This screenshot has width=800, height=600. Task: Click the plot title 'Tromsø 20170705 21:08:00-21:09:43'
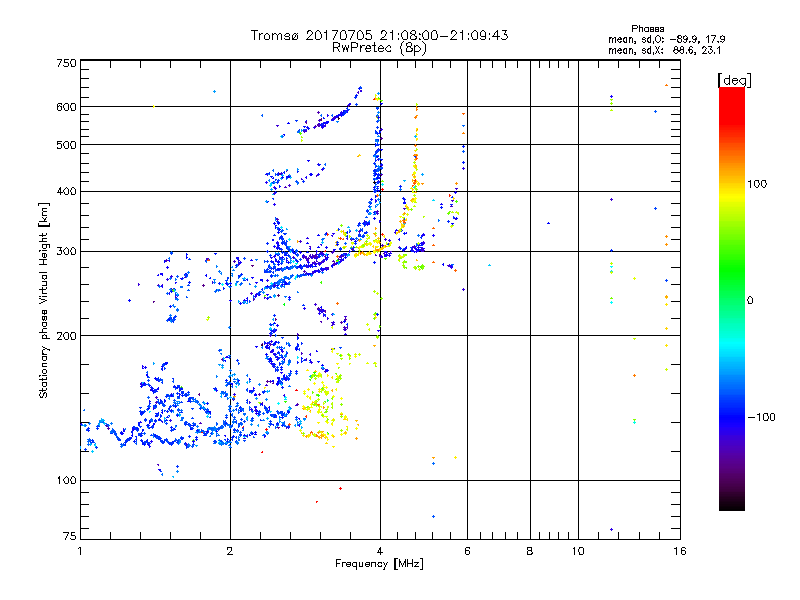[x=379, y=35]
